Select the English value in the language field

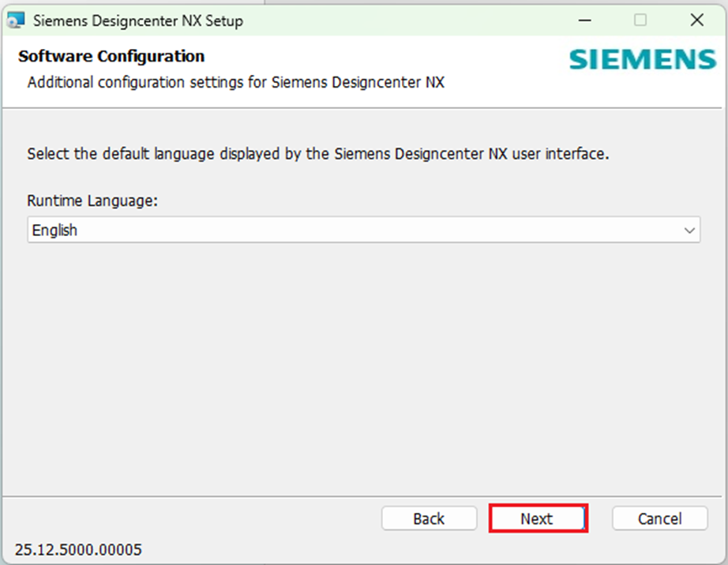(x=55, y=230)
